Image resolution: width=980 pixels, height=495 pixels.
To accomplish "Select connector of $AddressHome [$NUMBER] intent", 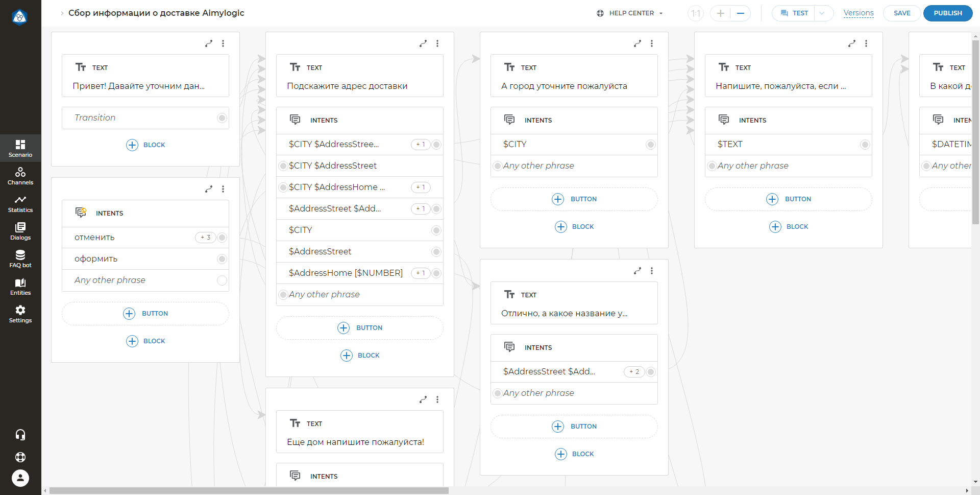I will coord(436,273).
